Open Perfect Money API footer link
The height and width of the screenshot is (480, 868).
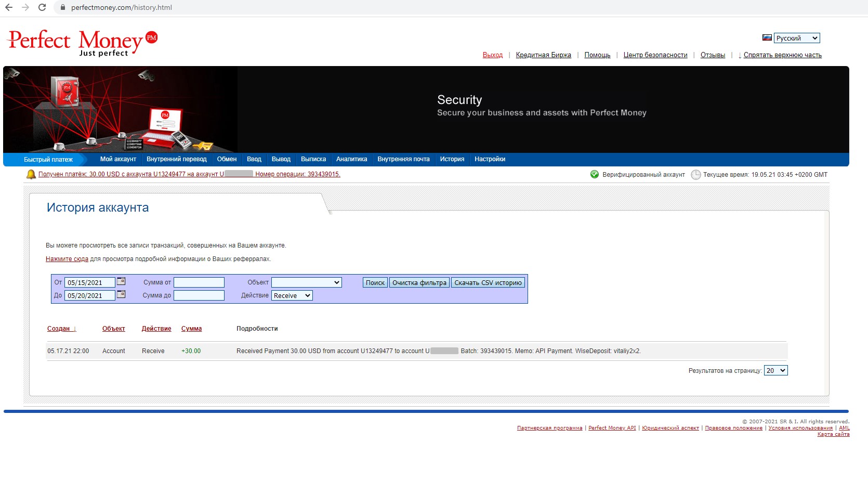pyautogui.click(x=612, y=428)
